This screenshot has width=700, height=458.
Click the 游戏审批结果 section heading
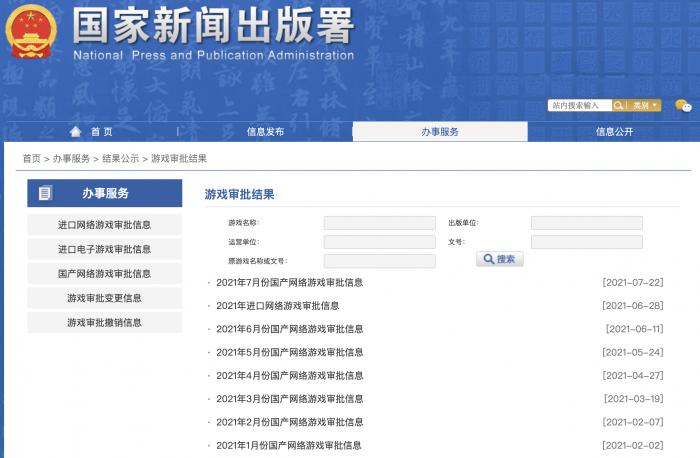click(239, 194)
